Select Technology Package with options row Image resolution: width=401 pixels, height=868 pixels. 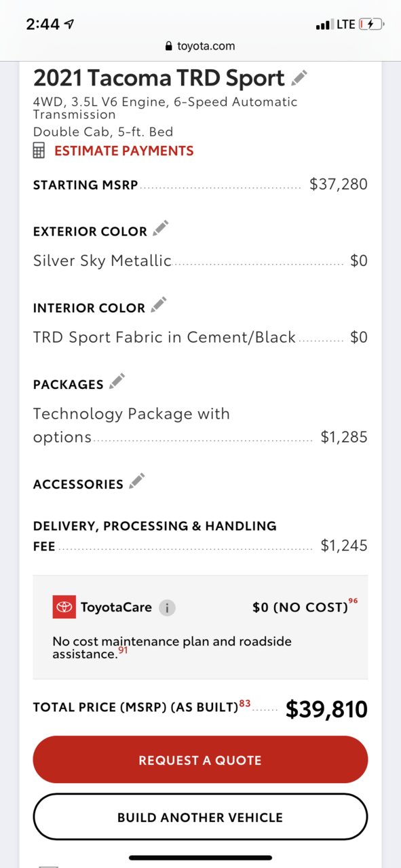coord(200,426)
